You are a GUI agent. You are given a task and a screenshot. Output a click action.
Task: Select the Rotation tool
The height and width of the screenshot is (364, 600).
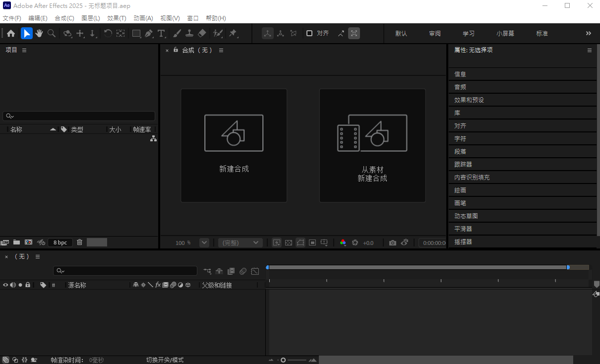click(x=108, y=33)
